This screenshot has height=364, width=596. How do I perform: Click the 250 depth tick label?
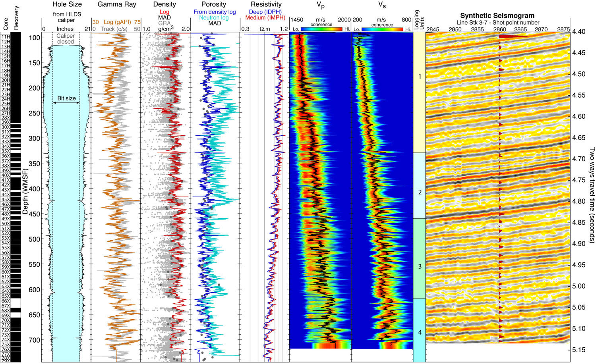tap(35, 113)
